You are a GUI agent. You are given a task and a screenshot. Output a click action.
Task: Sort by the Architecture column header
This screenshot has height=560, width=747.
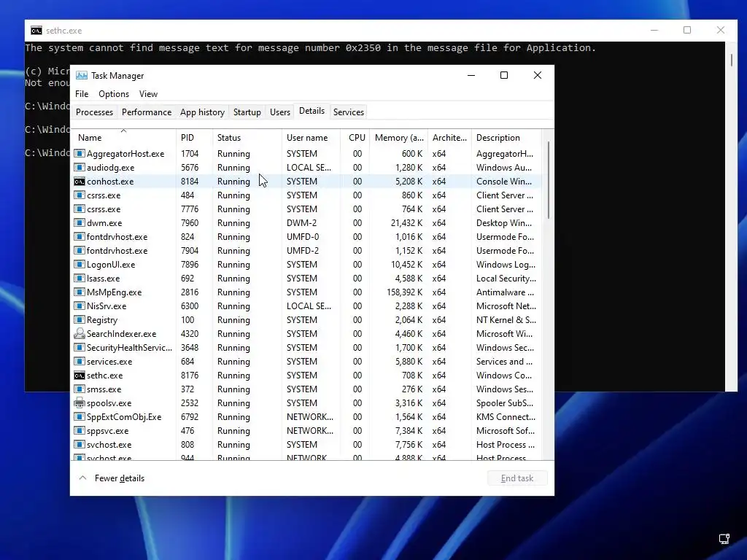tap(449, 137)
